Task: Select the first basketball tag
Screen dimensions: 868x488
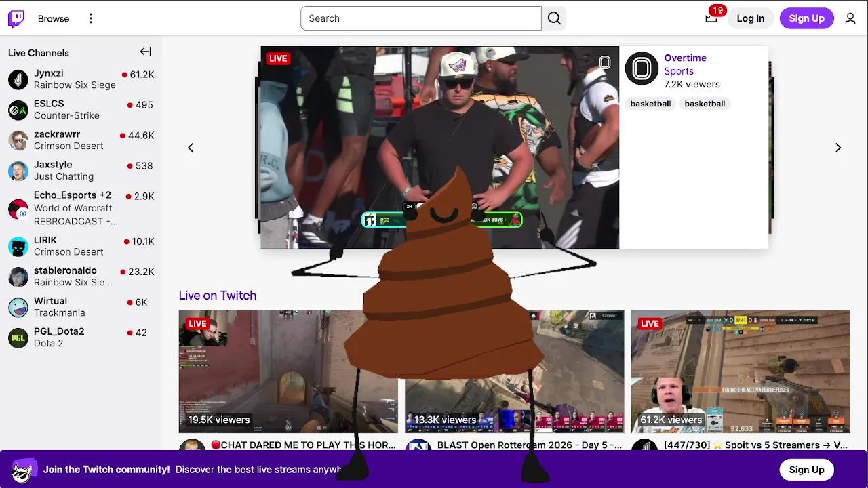Action: click(650, 104)
